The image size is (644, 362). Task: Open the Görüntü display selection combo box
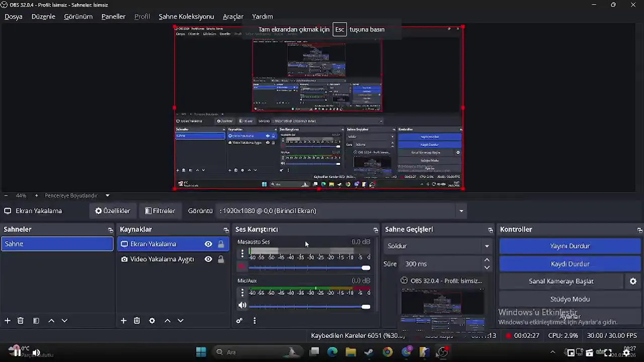click(342, 211)
